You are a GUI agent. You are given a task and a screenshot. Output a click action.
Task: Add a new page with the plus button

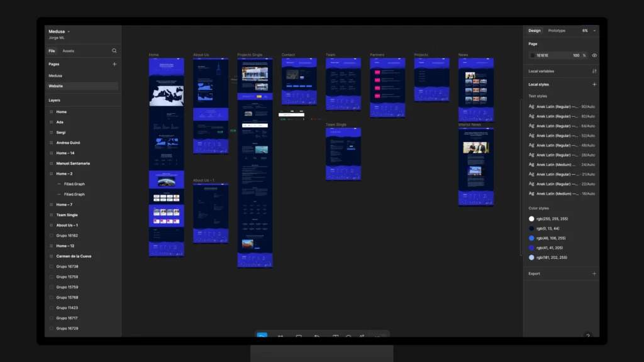[x=114, y=63]
